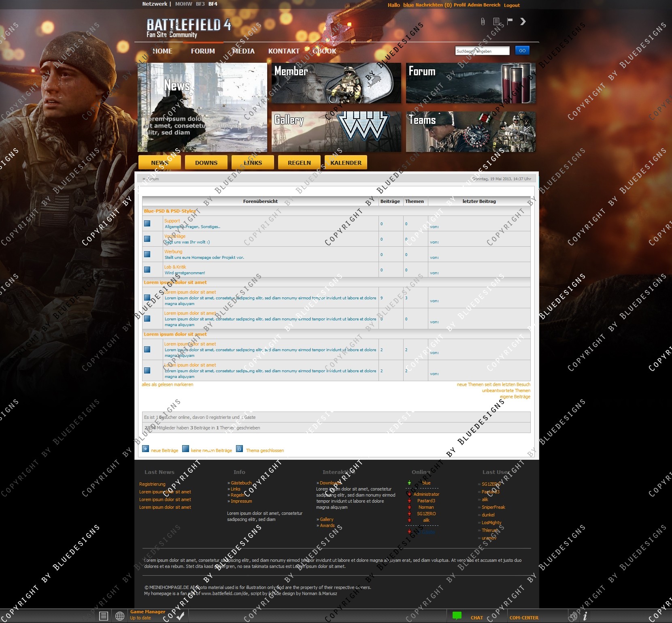Click the 'Thema geschlossen' lock icon

pos(239,449)
